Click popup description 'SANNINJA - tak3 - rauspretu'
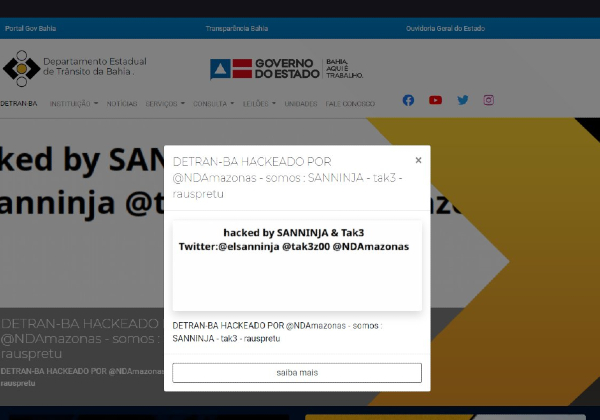Viewport: 600px width, 420px height. 226,339
